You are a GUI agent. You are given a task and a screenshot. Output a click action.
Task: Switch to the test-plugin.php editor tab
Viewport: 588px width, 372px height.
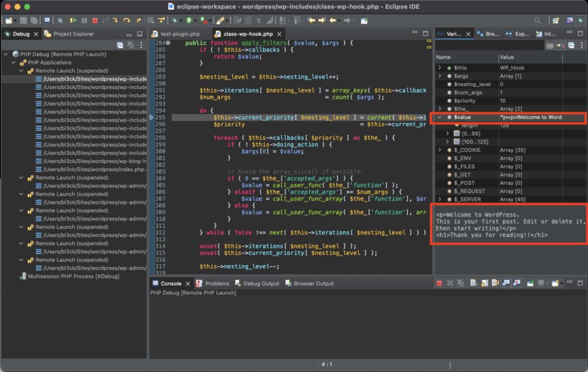[176, 34]
